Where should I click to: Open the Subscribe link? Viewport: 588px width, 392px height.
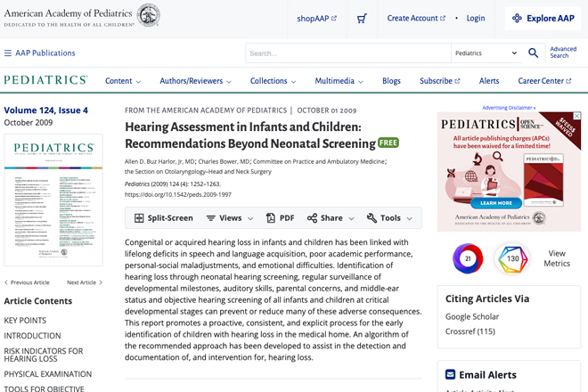coord(439,81)
